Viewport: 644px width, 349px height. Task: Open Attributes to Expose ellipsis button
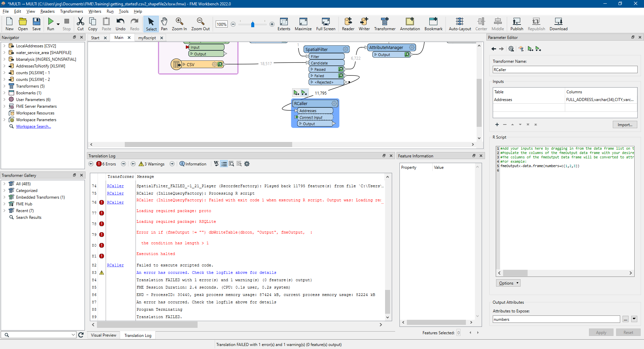coord(626,319)
